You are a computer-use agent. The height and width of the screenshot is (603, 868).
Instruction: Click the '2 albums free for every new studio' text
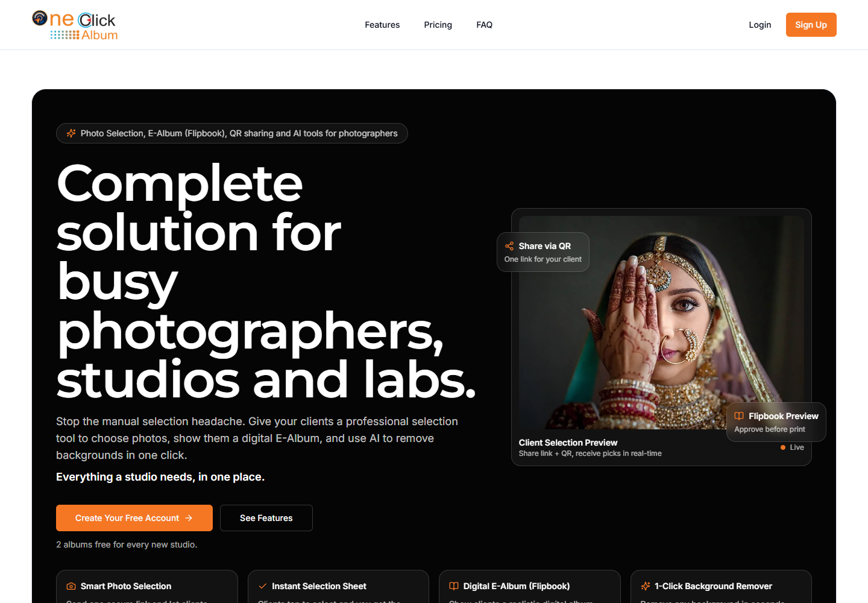[x=127, y=545]
